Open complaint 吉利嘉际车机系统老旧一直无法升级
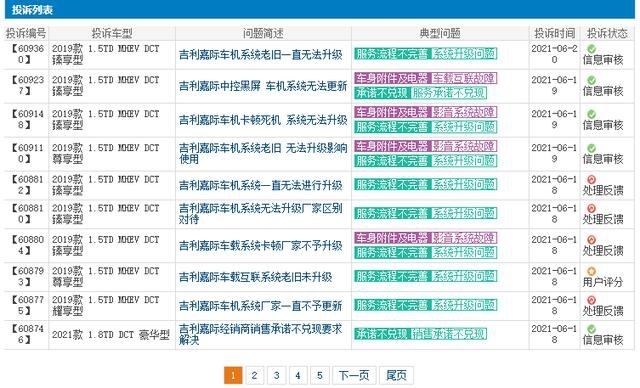The height and width of the screenshot is (388, 640). pos(261,55)
